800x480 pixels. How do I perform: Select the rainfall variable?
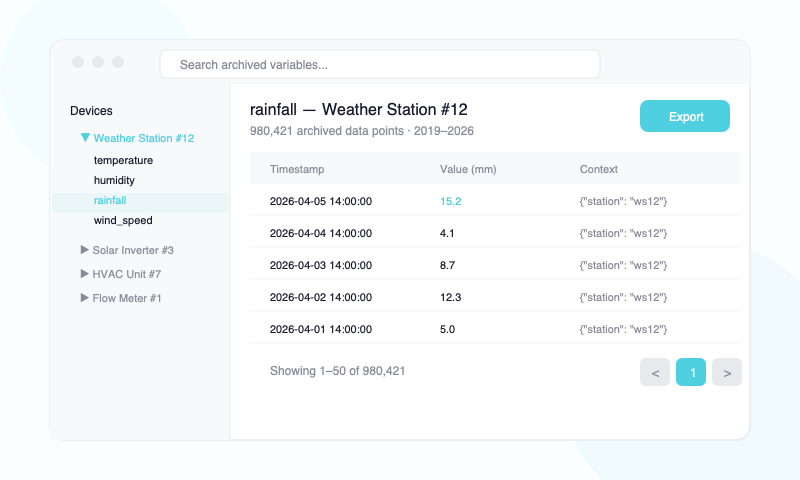click(x=140, y=203)
